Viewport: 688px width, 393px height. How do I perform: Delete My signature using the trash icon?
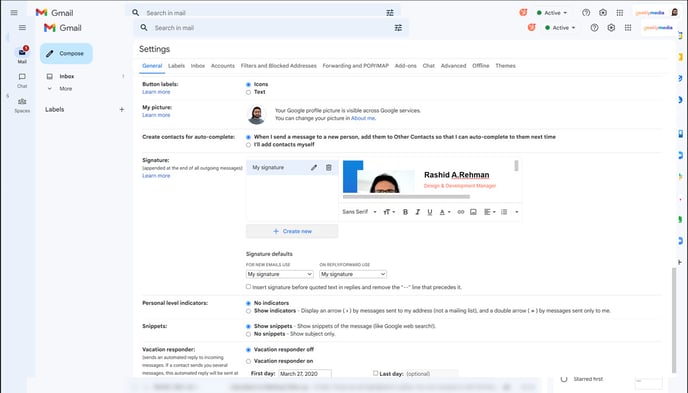329,168
